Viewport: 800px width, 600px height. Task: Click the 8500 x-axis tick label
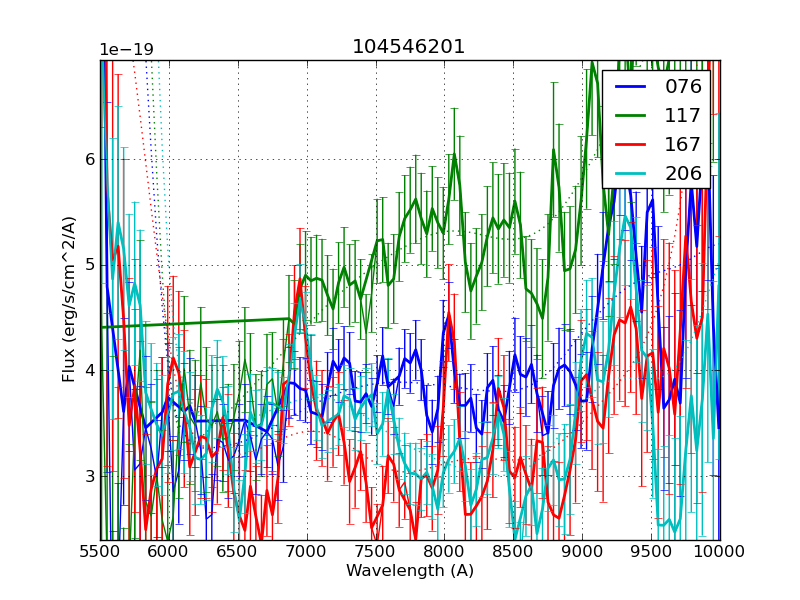pyautogui.click(x=514, y=551)
